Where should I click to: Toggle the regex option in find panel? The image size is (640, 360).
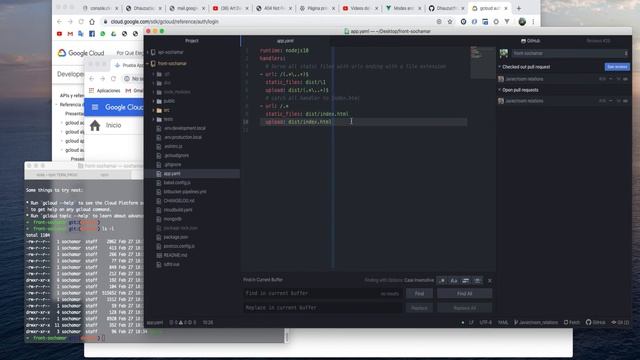click(x=442, y=280)
